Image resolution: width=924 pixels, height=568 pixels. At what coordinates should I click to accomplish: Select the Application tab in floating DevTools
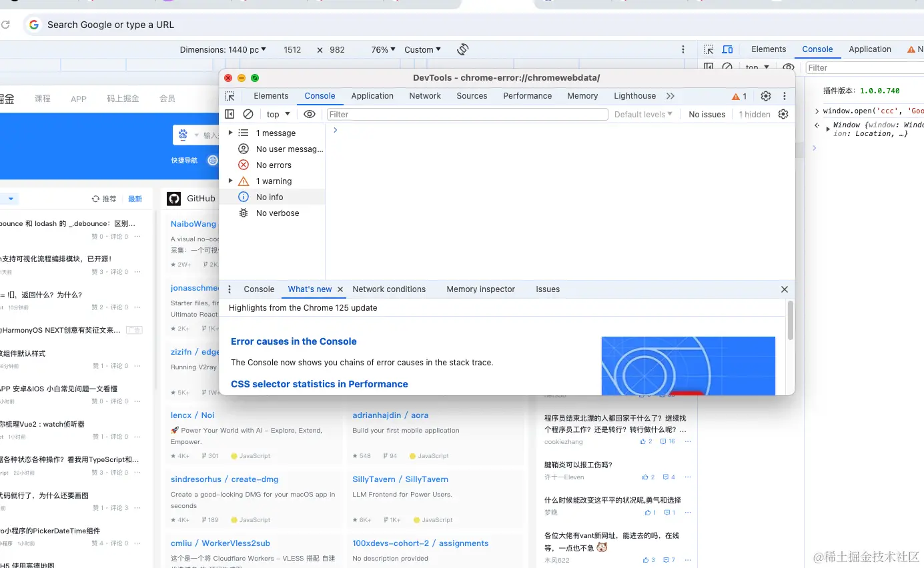[372, 96]
